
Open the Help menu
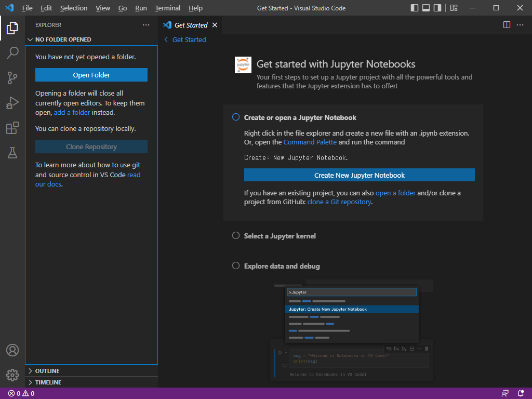(x=195, y=8)
